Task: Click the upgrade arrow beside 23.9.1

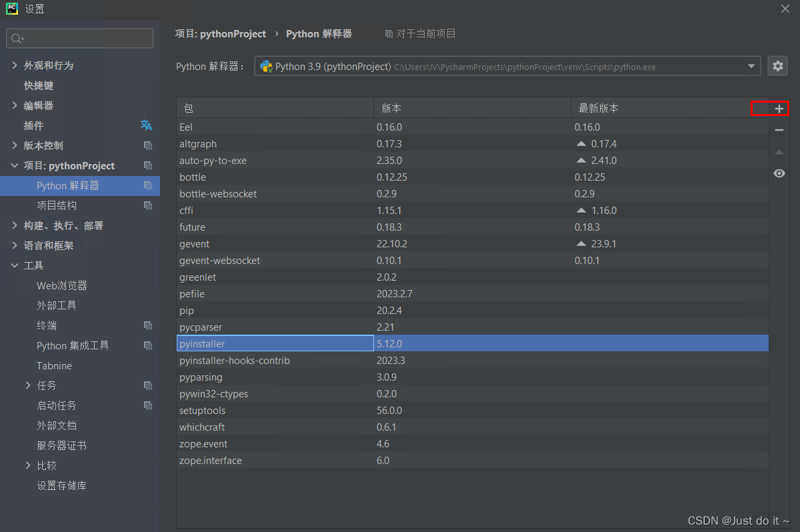Action: click(581, 244)
